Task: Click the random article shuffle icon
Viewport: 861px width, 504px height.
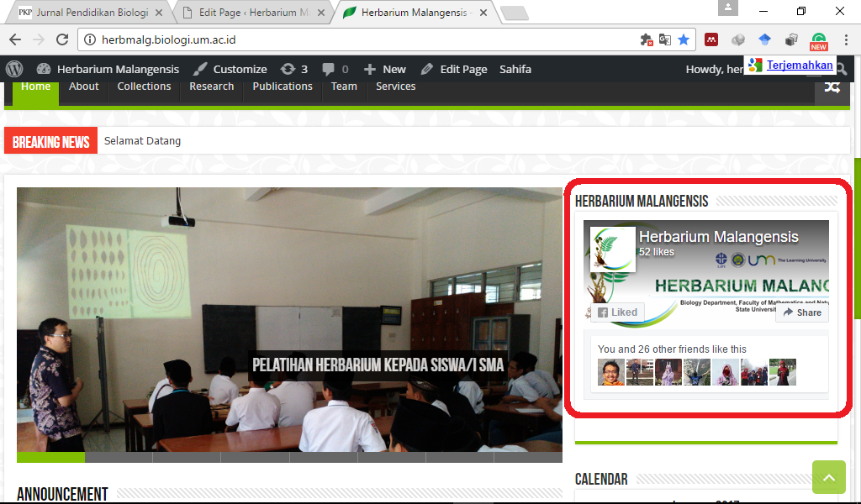Action: (832, 87)
